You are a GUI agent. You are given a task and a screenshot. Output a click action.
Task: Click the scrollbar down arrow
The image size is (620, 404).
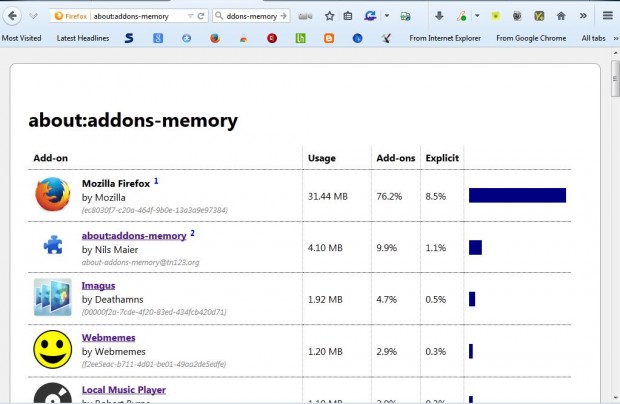coord(616,398)
